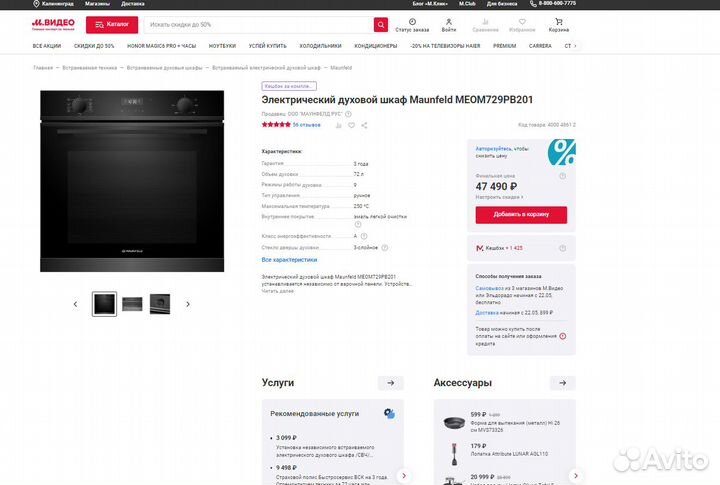Click Авторизуйтесь link in price box

[494, 149]
